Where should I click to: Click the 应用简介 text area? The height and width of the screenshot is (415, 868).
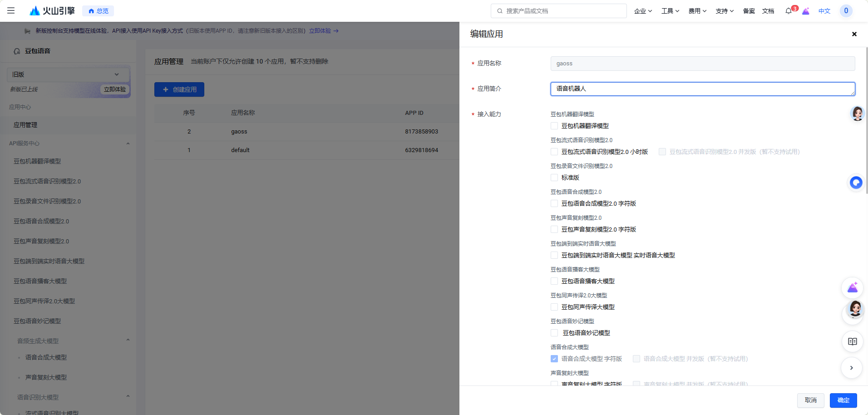click(x=703, y=89)
